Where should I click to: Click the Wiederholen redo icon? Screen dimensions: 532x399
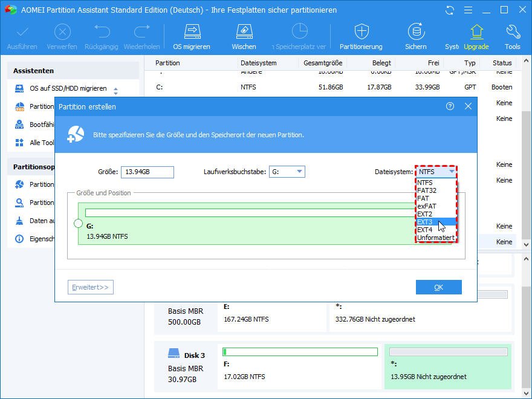142,31
